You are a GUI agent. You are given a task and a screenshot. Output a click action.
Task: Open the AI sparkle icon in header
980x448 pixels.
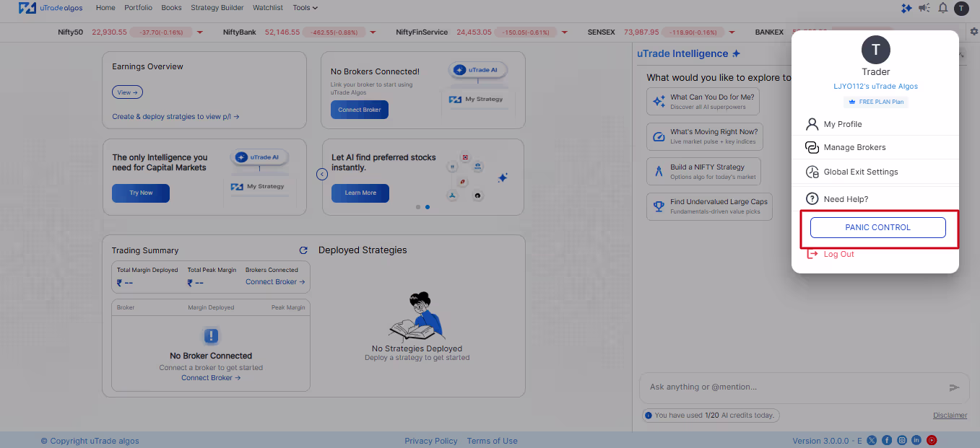click(906, 8)
